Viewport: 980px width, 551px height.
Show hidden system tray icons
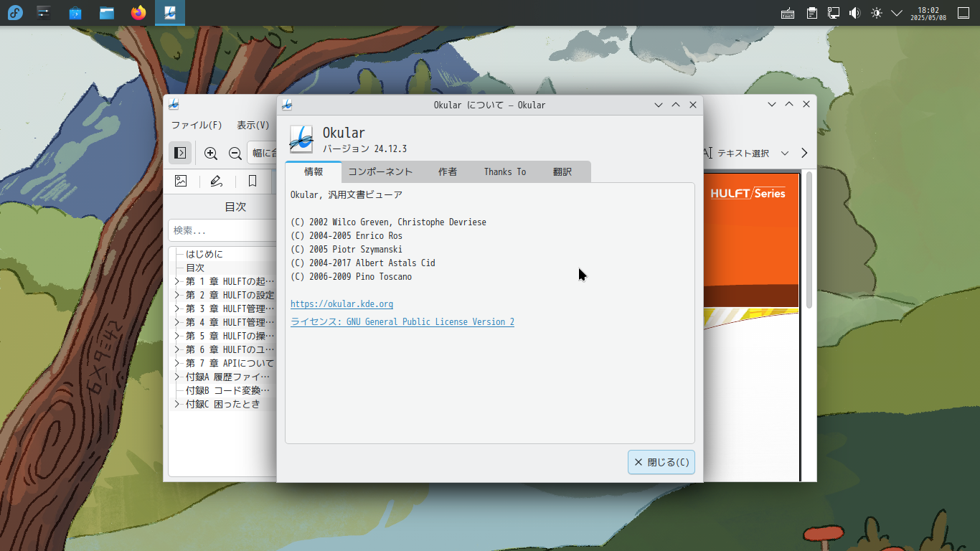click(x=897, y=13)
